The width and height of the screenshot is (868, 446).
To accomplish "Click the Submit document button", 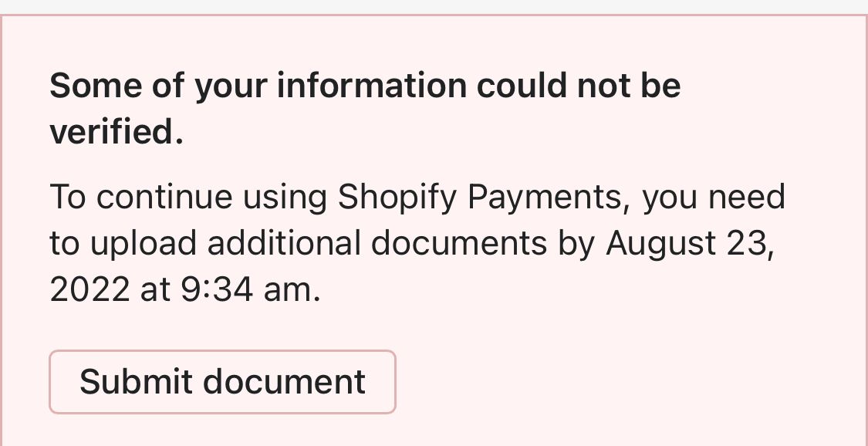I will [222, 382].
